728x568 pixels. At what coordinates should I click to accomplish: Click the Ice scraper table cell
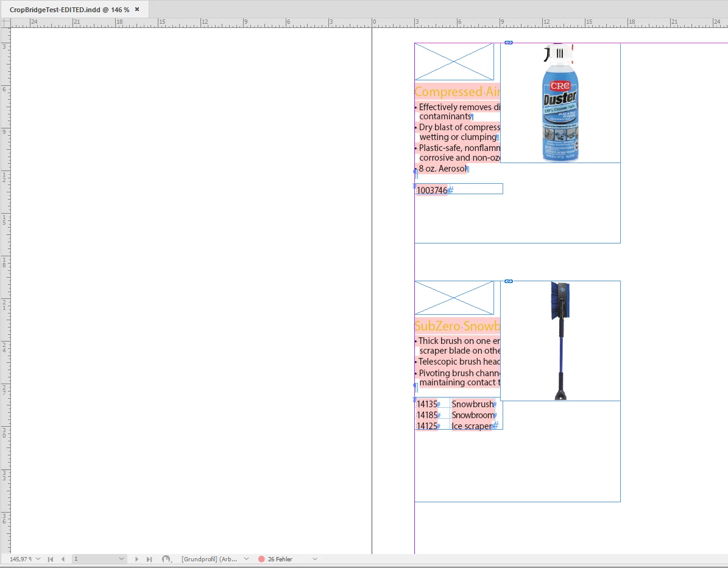pos(472,426)
